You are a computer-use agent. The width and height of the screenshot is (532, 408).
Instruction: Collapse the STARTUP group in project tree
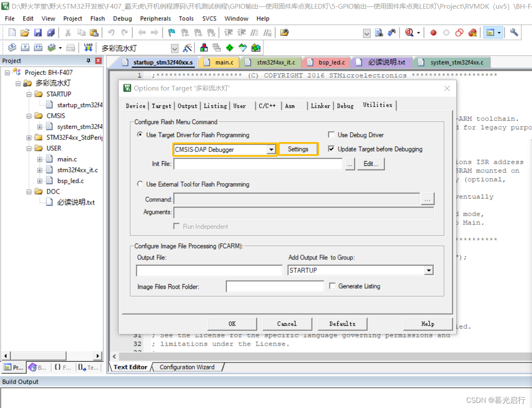pos(29,94)
